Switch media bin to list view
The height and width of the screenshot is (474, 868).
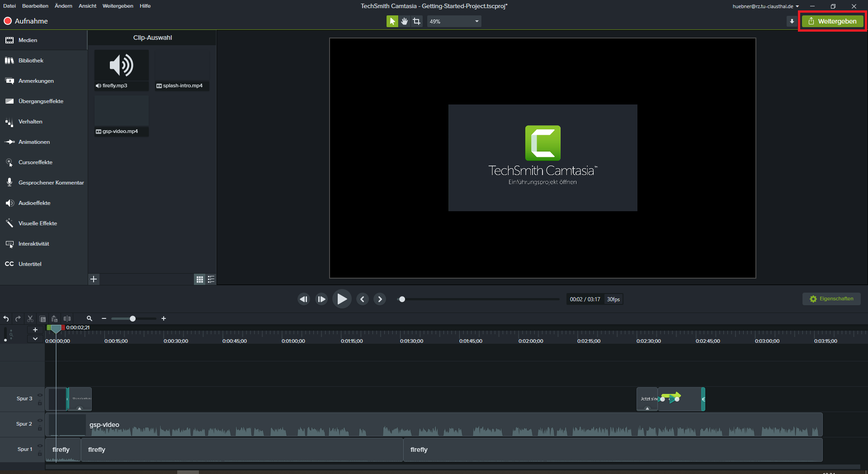tap(211, 280)
